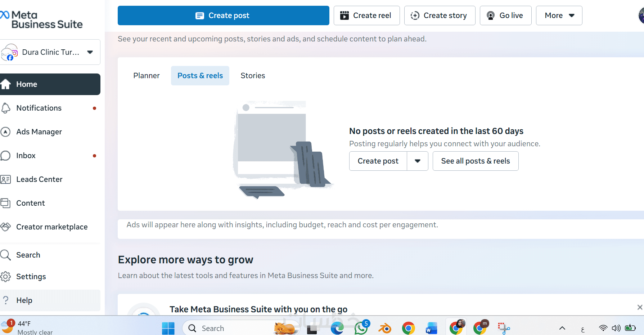Click 'Take Meta Business Suite with you' title
Image resolution: width=644 pixels, height=335 pixels.
258,309
